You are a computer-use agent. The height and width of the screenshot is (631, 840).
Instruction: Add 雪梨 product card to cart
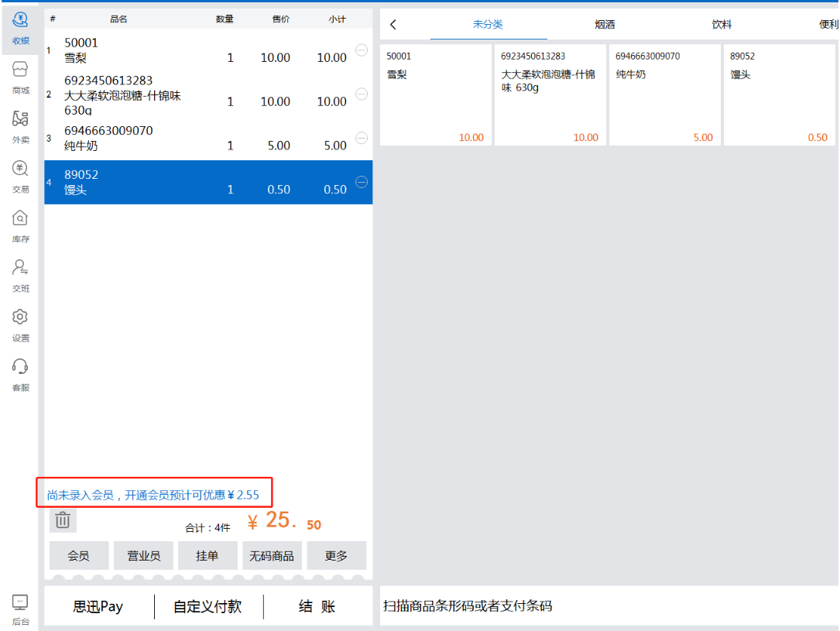(436, 94)
